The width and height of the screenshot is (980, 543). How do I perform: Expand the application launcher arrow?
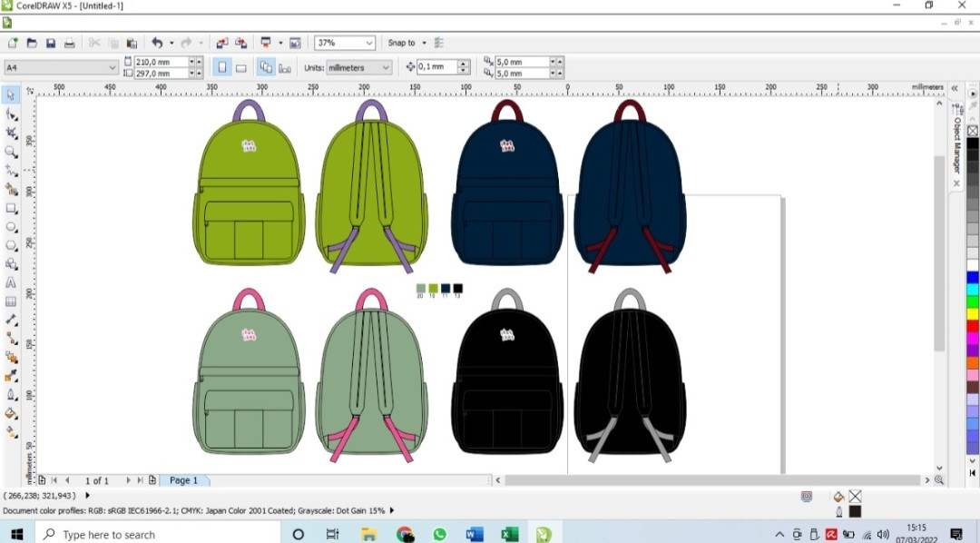(280, 43)
